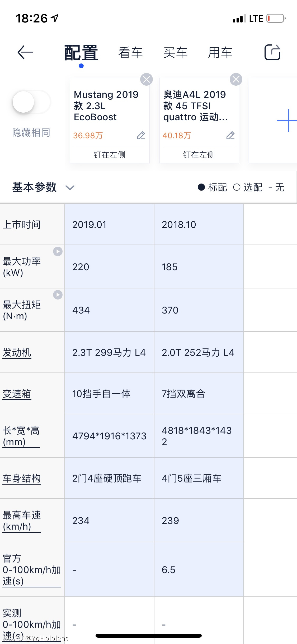The image size is (297, 644).
Task: Switch to the 买车 tab
Action: point(175,52)
